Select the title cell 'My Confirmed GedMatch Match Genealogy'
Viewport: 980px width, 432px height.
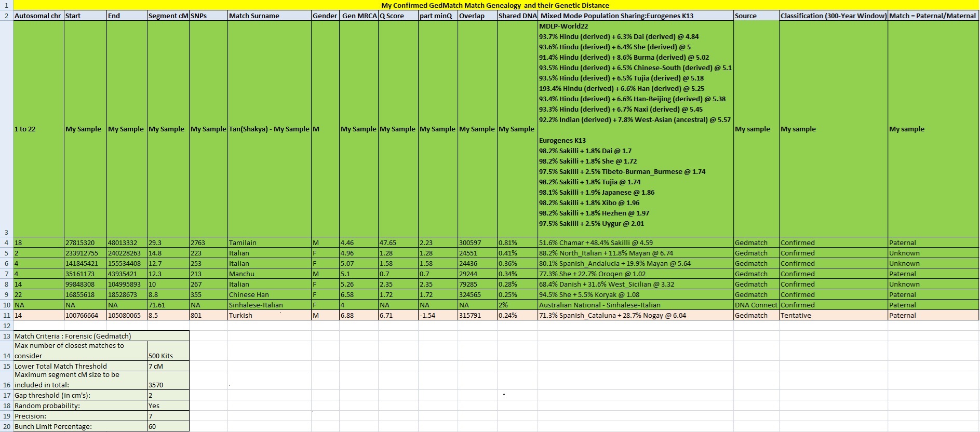coord(495,5)
